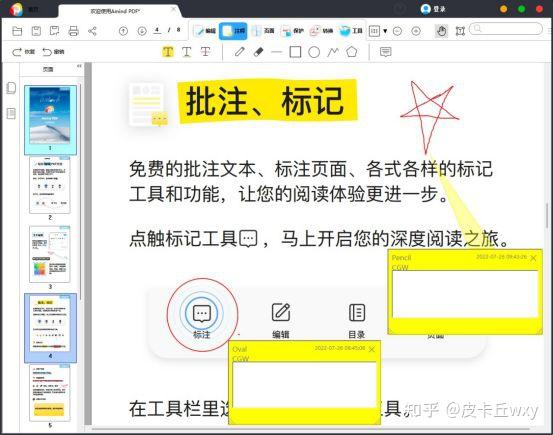Click inside Pencil note text area
The height and width of the screenshot is (435, 553).
pyautogui.click(x=465, y=295)
